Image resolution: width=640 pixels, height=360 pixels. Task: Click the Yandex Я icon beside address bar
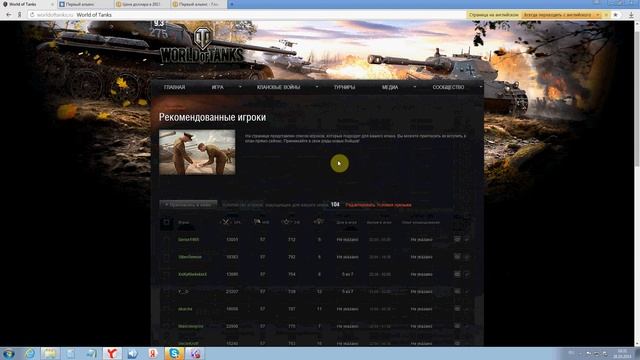(x=19, y=15)
